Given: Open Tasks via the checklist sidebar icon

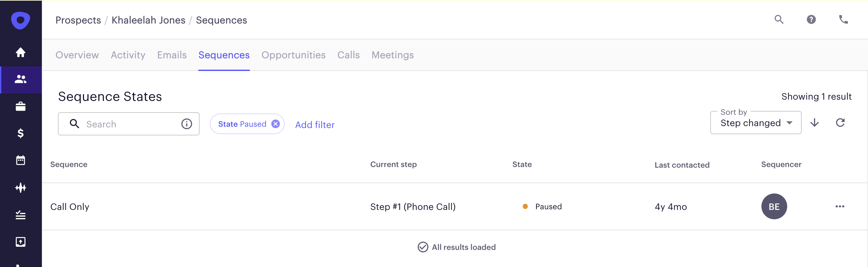Looking at the screenshot, I should (20, 215).
